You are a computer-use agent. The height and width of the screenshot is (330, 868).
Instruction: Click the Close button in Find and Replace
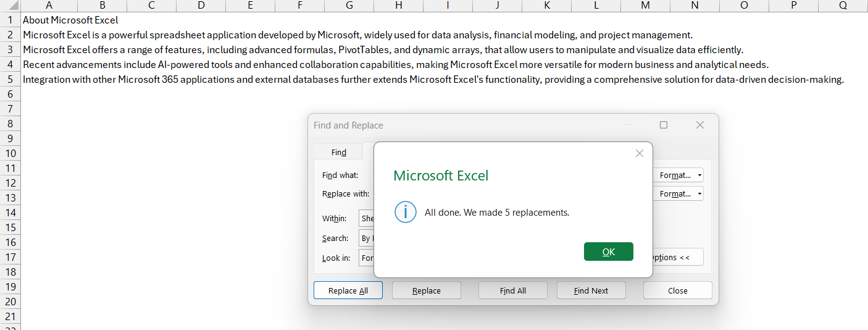coord(678,290)
